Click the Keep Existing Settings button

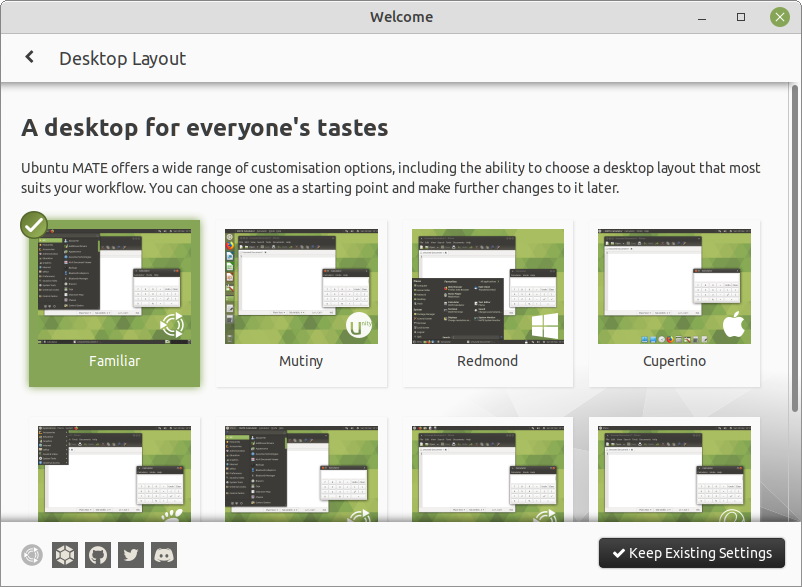(x=691, y=552)
